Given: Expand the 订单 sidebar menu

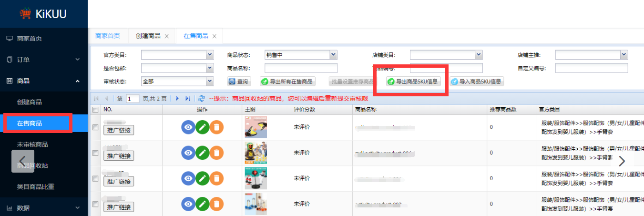Looking at the screenshot, I should pyautogui.click(x=44, y=60).
